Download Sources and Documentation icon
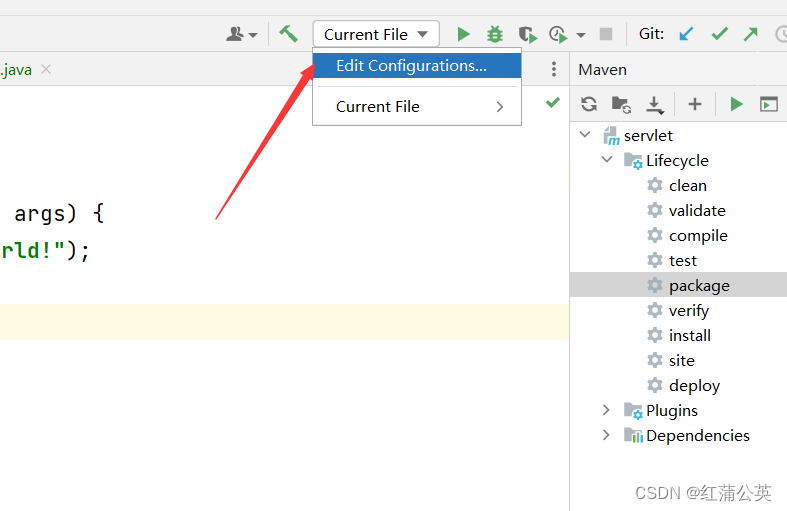This screenshot has height=511, width=787. click(x=654, y=104)
